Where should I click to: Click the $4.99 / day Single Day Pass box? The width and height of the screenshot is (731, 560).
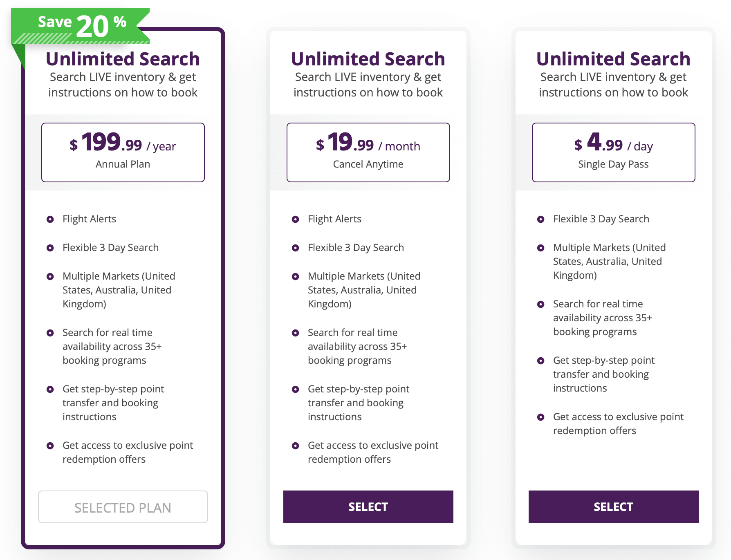click(x=614, y=152)
